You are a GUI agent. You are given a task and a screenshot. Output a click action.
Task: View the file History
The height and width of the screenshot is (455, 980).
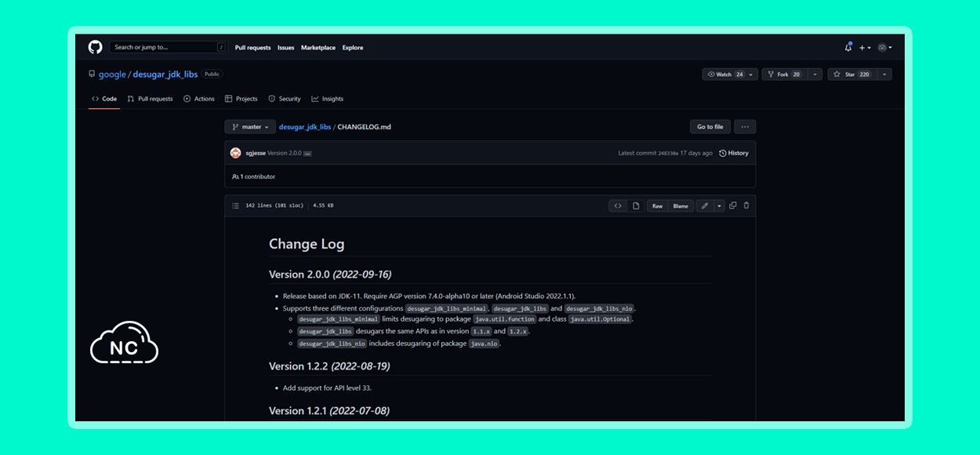click(734, 153)
